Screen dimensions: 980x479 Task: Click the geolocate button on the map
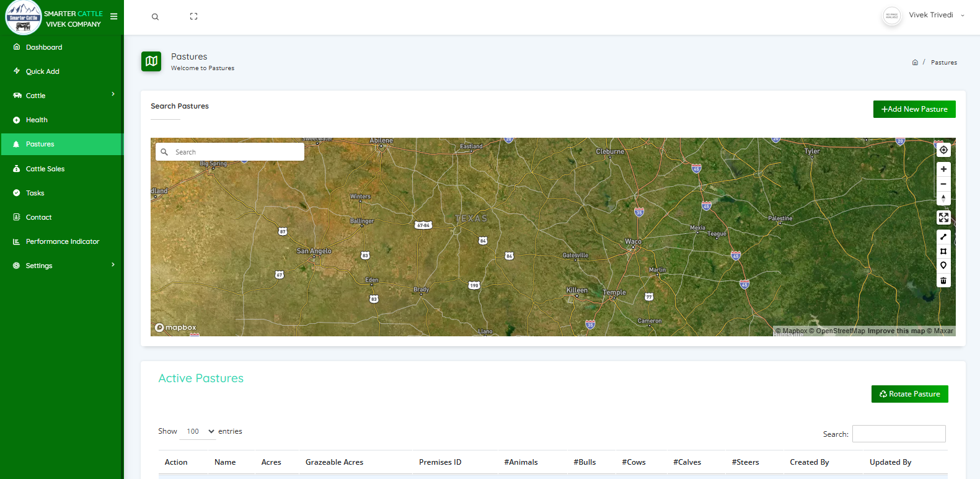[943, 150]
